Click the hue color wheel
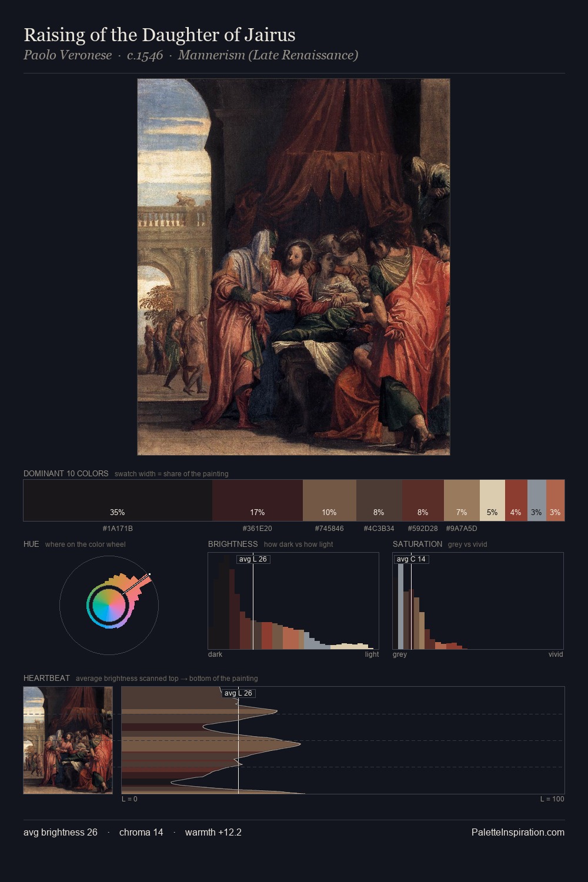Image resolution: width=588 pixels, height=882 pixels. click(109, 604)
